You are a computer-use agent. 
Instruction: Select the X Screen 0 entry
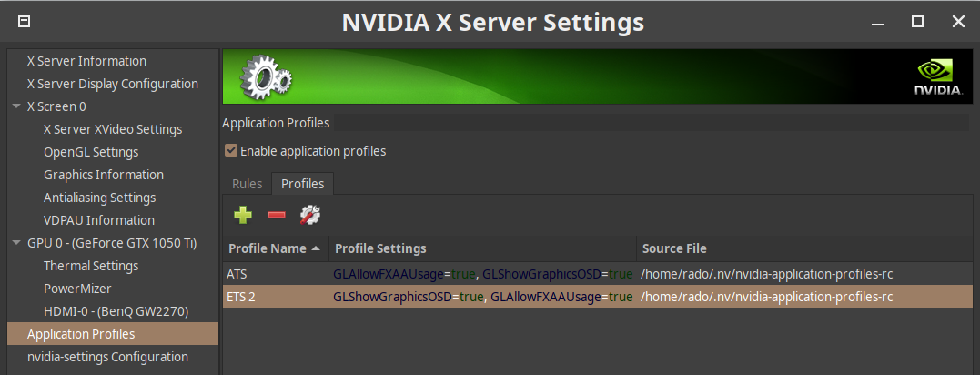[x=57, y=106]
